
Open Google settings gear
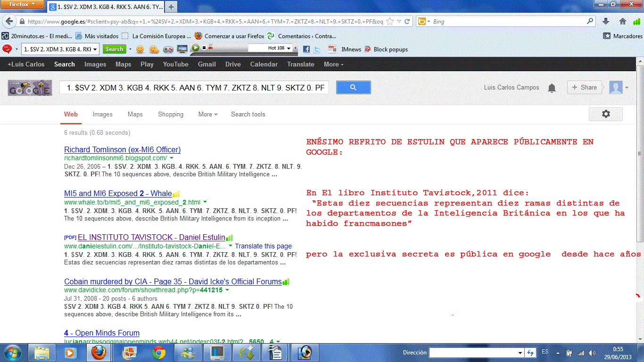pos(606,114)
